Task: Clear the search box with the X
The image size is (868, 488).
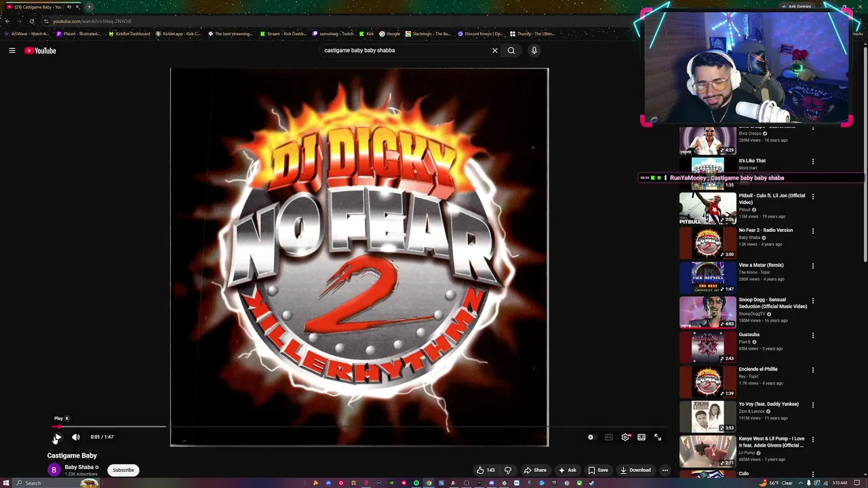Action: click(495, 50)
